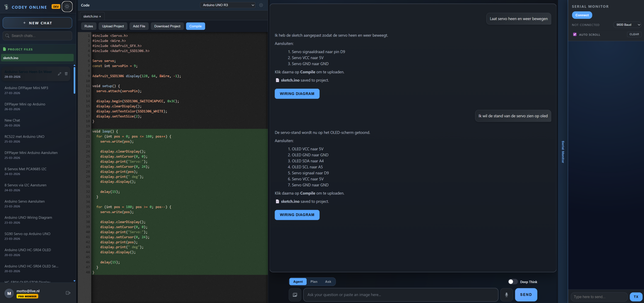Open the Arduino UNO R3 board dropdown
644x303 pixels.
pyautogui.click(x=228, y=5)
